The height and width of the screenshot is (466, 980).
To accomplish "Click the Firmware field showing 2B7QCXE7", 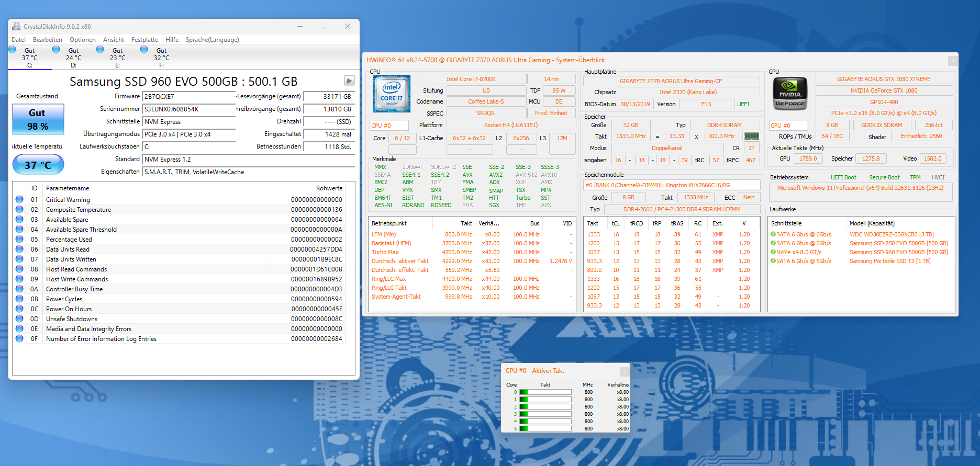I will coord(189,97).
